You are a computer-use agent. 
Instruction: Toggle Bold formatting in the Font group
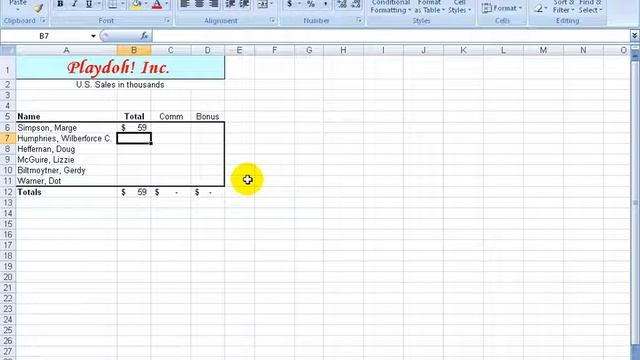(x=60, y=4)
